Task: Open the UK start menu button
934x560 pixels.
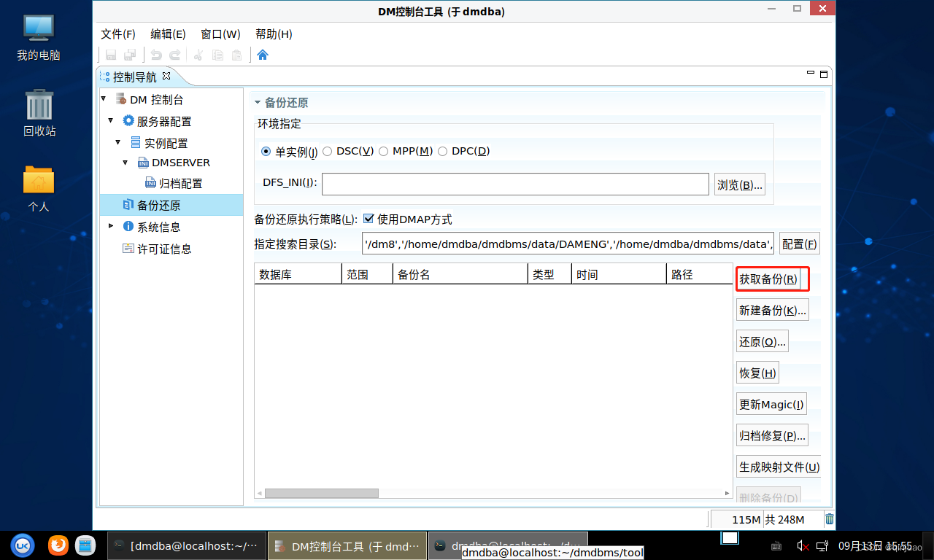Action: tap(23, 545)
